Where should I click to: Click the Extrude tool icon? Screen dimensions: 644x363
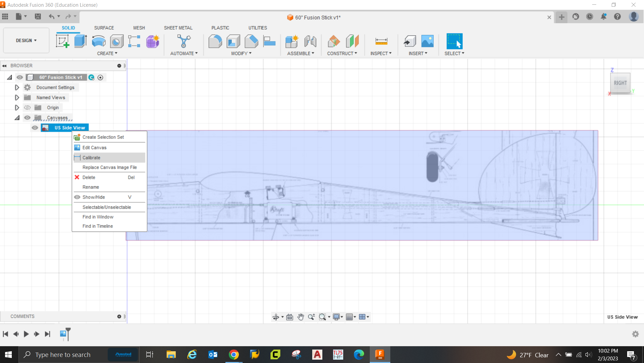click(x=80, y=41)
